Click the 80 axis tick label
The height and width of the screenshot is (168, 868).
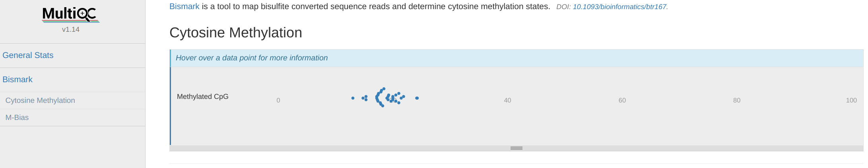pyautogui.click(x=736, y=100)
